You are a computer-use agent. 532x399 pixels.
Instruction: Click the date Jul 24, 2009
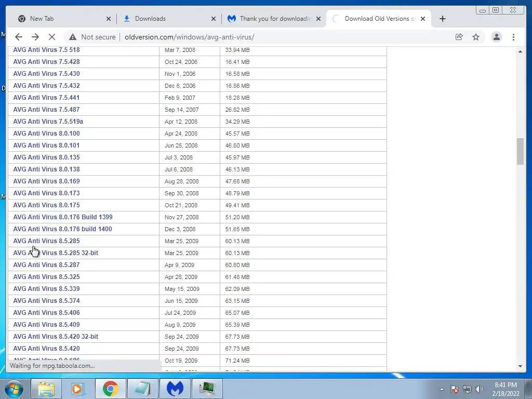pyautogui.click(x=180, y=313)
